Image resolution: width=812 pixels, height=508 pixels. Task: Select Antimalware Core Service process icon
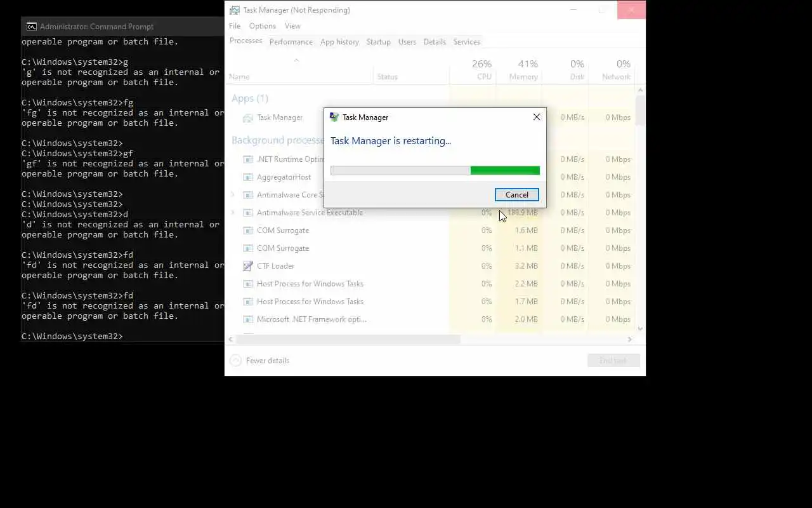[x=248, y=195]
